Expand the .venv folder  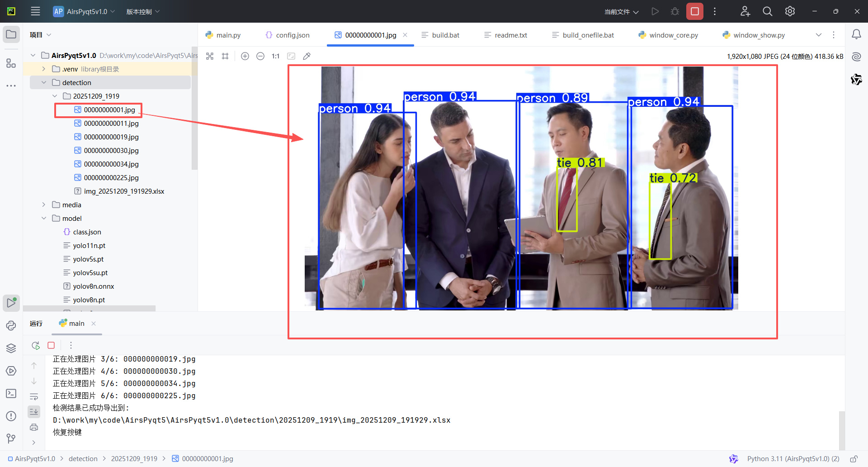(x=44, y=69)
